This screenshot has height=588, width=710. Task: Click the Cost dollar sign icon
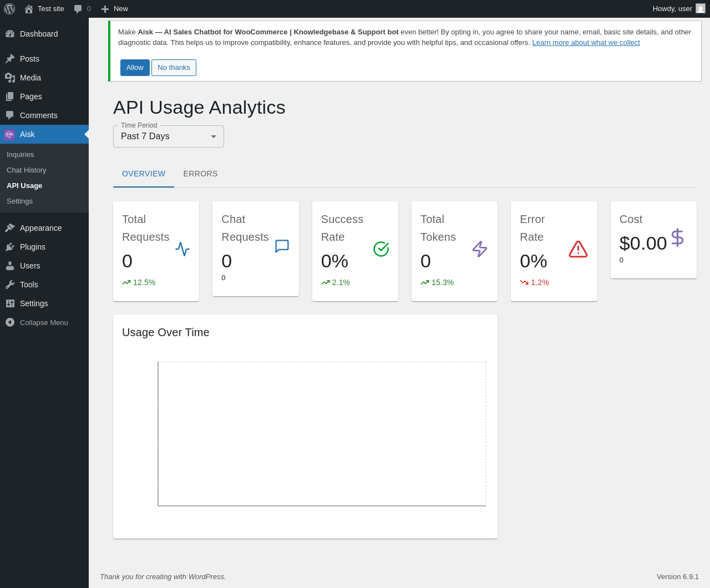click(677, 237)
